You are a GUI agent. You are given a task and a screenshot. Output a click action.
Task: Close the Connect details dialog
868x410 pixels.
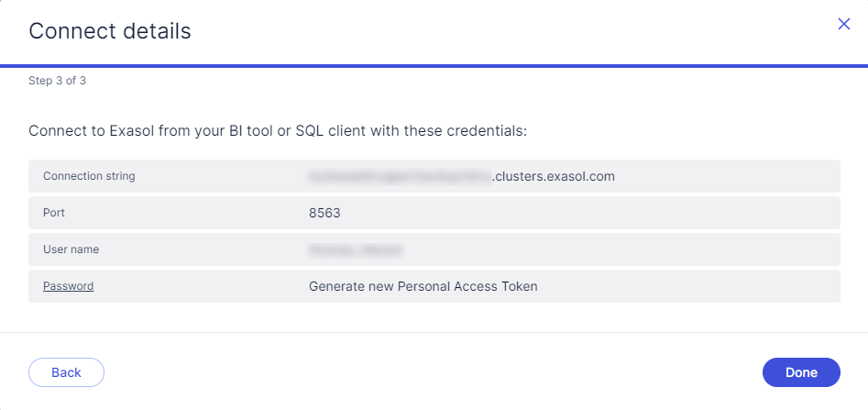tap(844, 25)
